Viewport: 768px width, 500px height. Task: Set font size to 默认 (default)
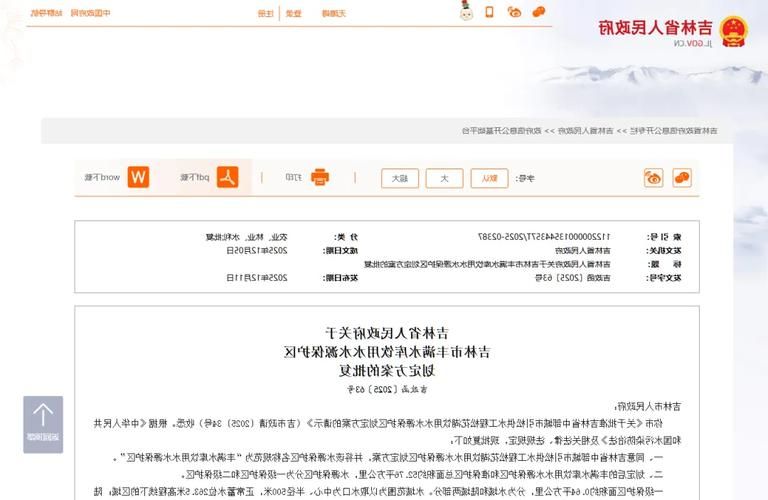[489, 179]
